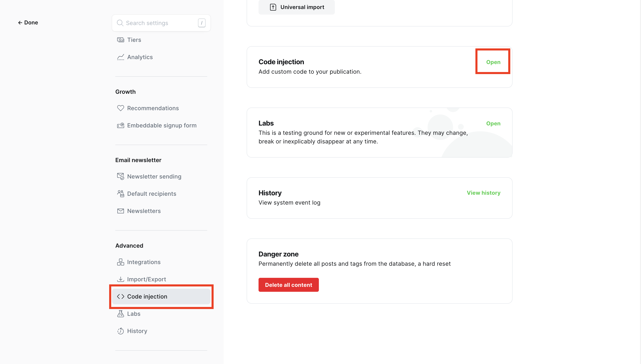Select Recommendations in the Growth section
The image size is (641, 364).
[x=161, y=108]
